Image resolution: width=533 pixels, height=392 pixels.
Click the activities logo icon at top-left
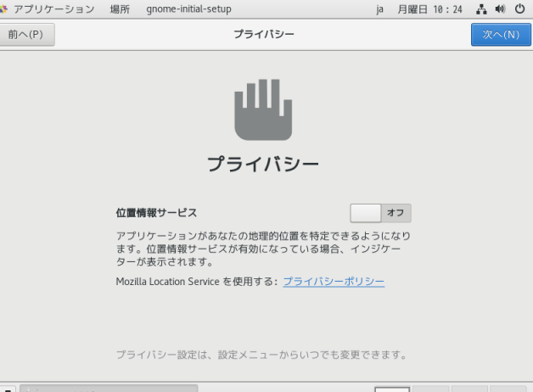point(3,9)
